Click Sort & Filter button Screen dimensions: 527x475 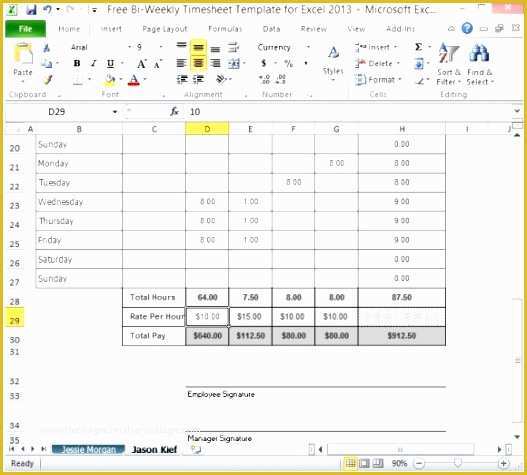449,64
